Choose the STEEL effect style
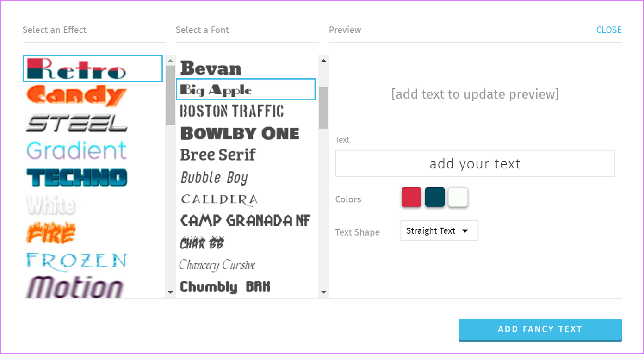Screen dimensions: 644x354 76,123
